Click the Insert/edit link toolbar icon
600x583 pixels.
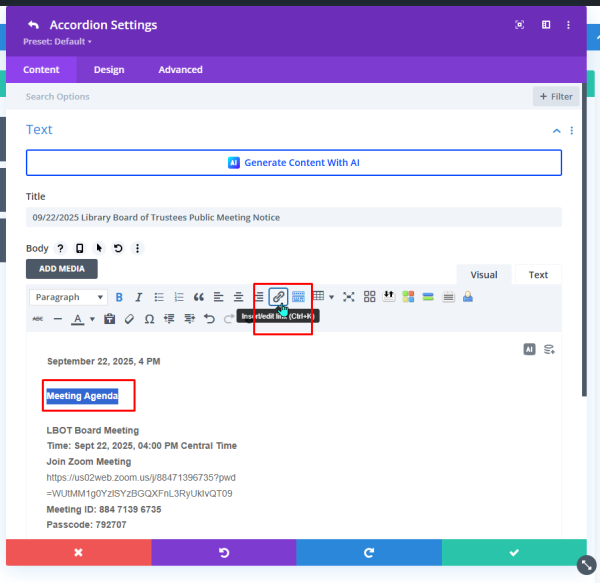tap(279, 297)
